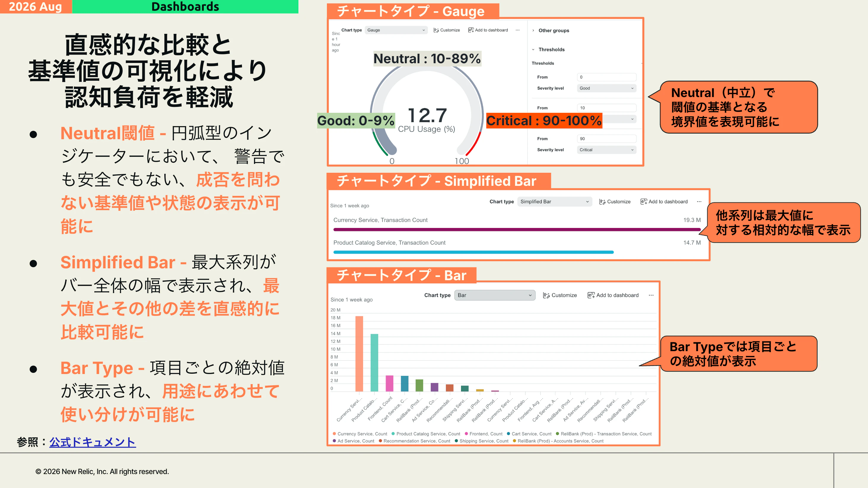The image size is (868, 488).
Task: Click the Add to dashboard icon in the Gauge panel
Action: pyautogui.click(x=471, y=30)
